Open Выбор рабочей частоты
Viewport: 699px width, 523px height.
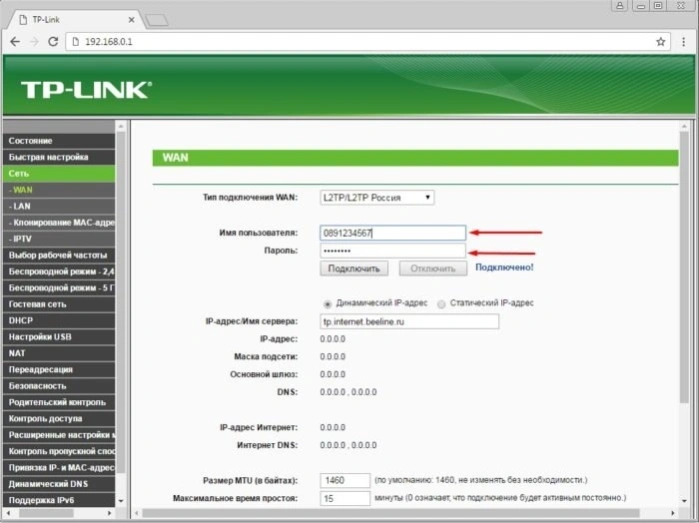click(x=59, y=255)
